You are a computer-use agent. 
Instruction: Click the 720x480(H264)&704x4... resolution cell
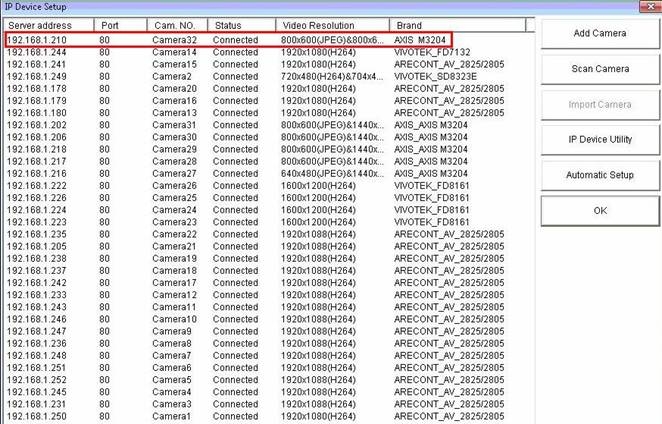(x=332, y=76)
